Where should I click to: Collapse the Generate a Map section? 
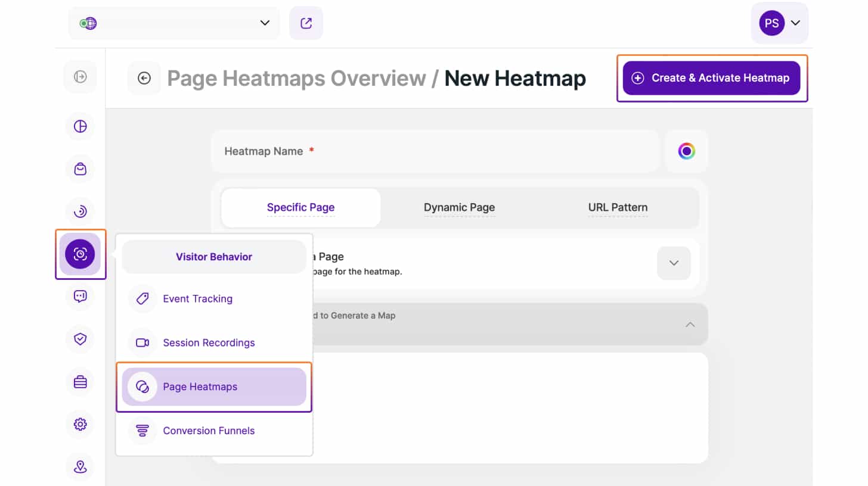tap(690, 325)
